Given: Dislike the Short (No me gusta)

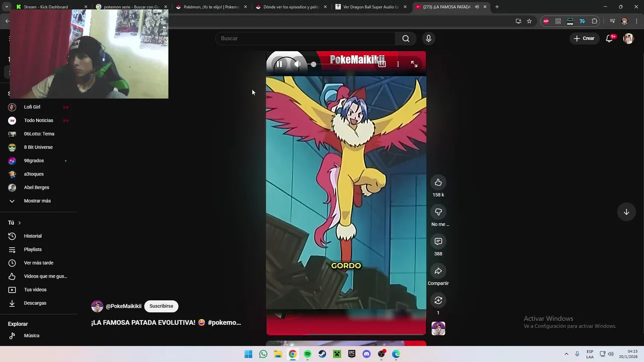Looking at the screenshot, I should [438, 212].
